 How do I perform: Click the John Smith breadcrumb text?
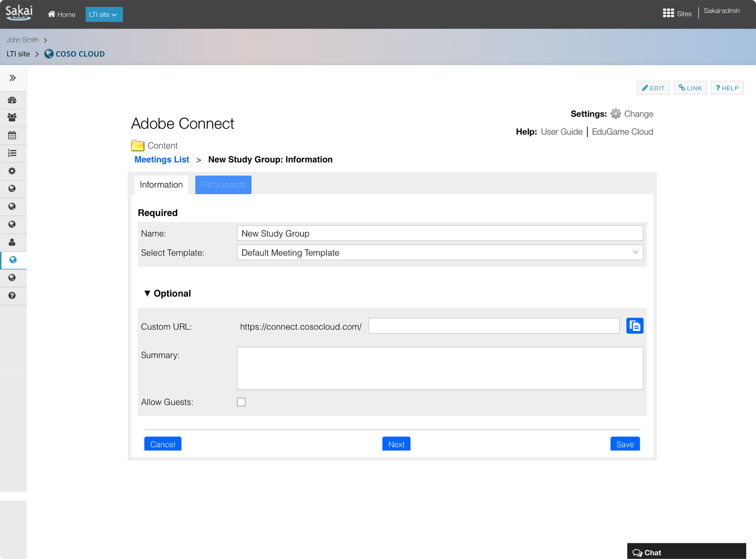(x=23, y=40)
